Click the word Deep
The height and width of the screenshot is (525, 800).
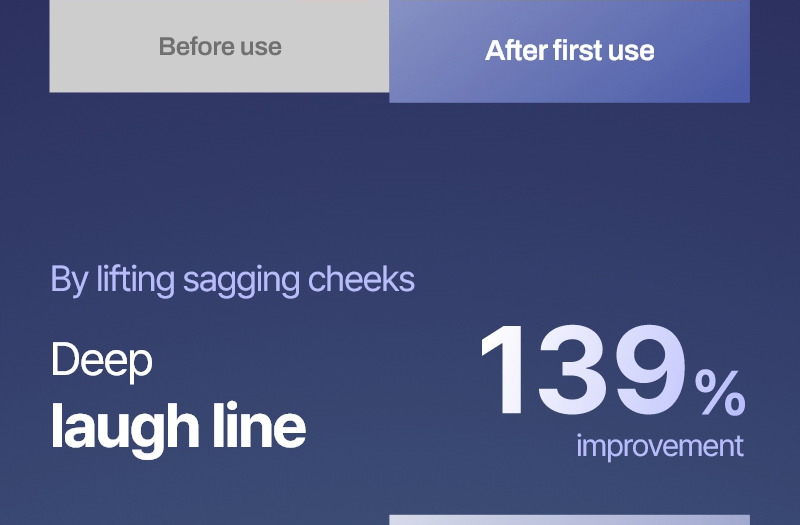pos(101,360)
